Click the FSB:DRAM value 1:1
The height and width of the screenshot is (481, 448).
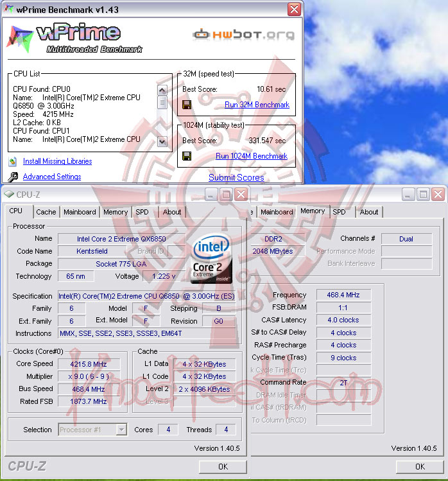coord(343,308)
